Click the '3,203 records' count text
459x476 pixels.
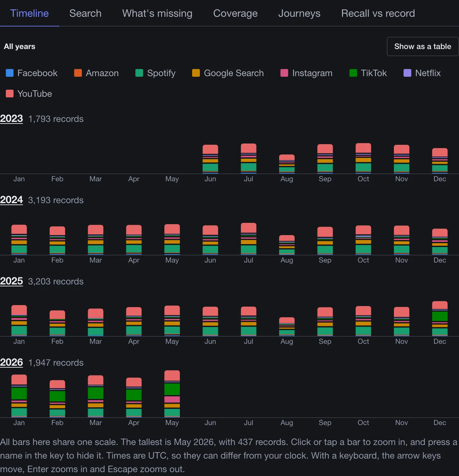pos(56,282)
